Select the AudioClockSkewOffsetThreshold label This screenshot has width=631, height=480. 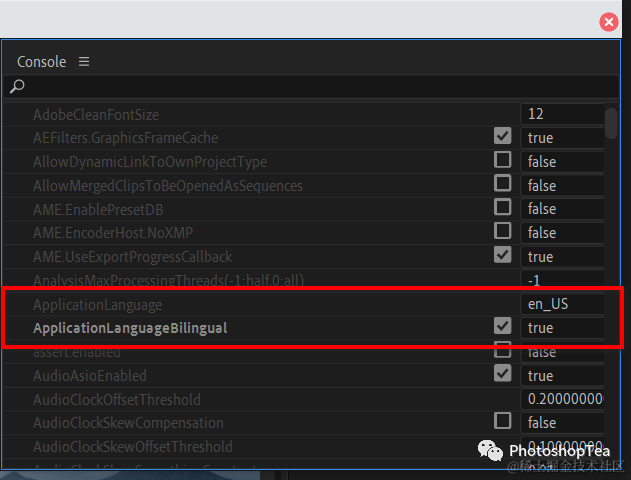tap(133, 447)
